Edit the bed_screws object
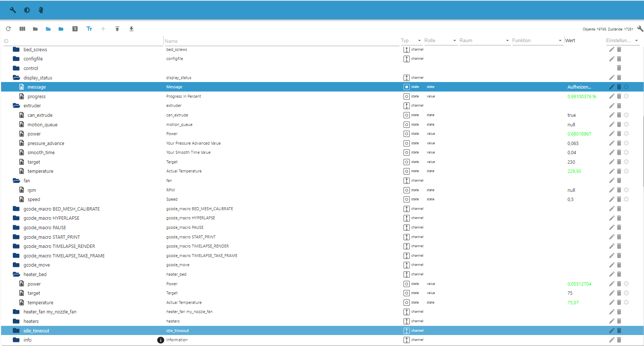This screenshot has height=346, width=644. (612, 49)
